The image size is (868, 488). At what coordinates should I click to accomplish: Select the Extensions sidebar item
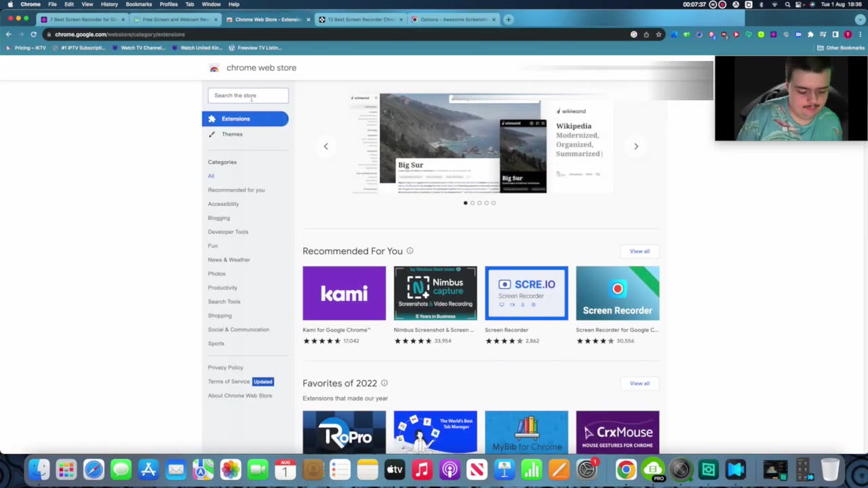[x=245, y=119]
